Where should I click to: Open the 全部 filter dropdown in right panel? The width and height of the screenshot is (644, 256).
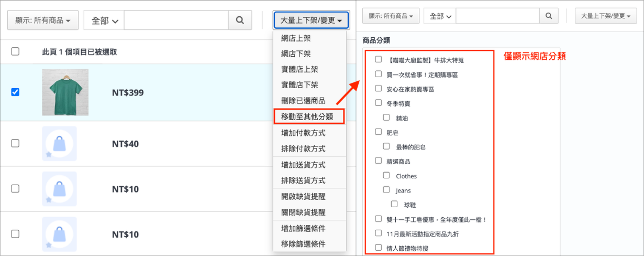440,16
